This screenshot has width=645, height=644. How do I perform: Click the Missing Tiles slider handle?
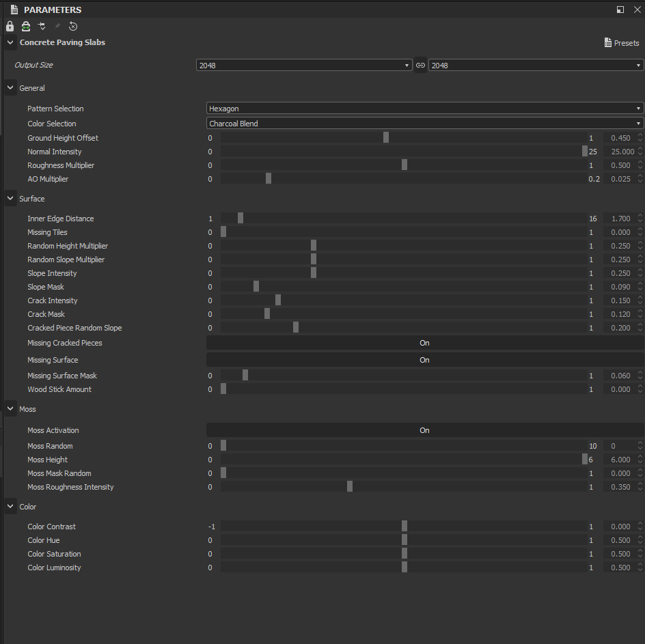[x=223, y=232]
